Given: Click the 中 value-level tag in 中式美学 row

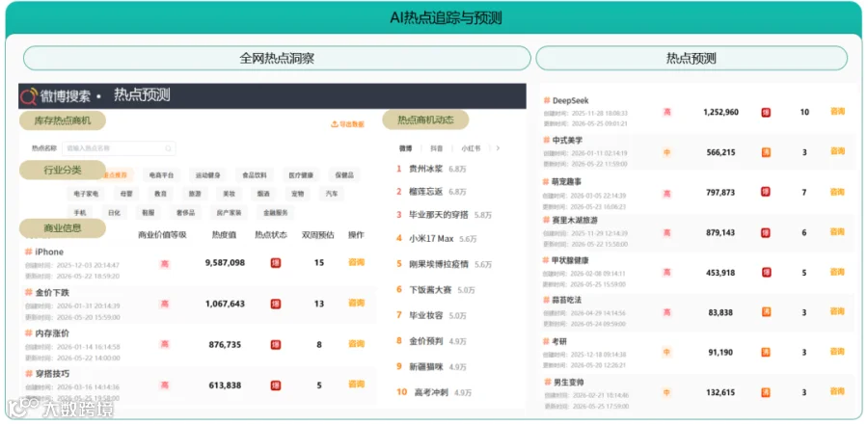Looking at the screenshot, I should point(667,152).
